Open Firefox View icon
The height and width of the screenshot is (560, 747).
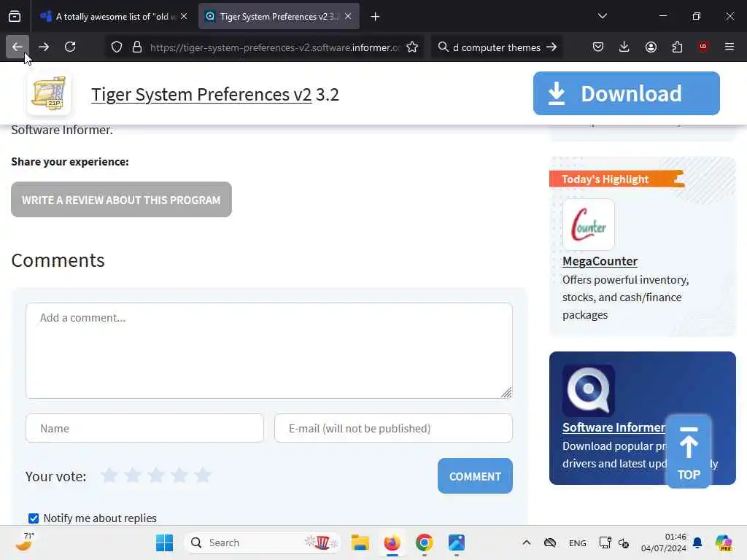15,17
